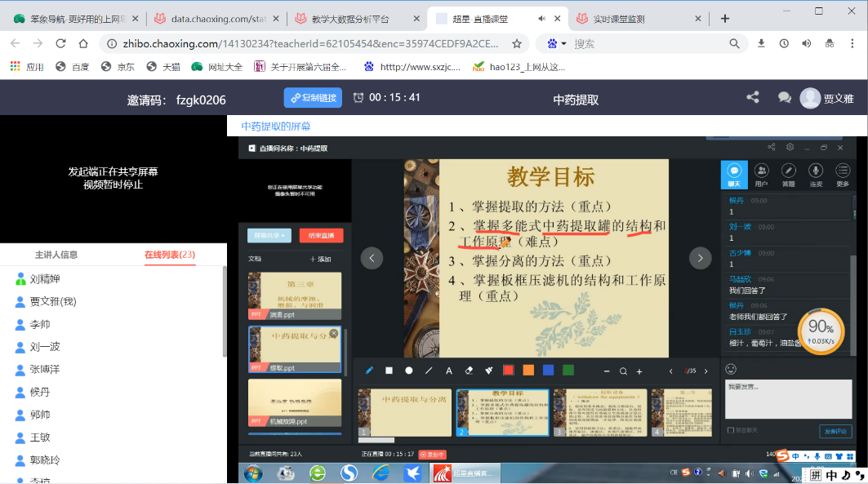
Task: Toggle the 录制中 recording indicator
Action: tap(432, 454)
